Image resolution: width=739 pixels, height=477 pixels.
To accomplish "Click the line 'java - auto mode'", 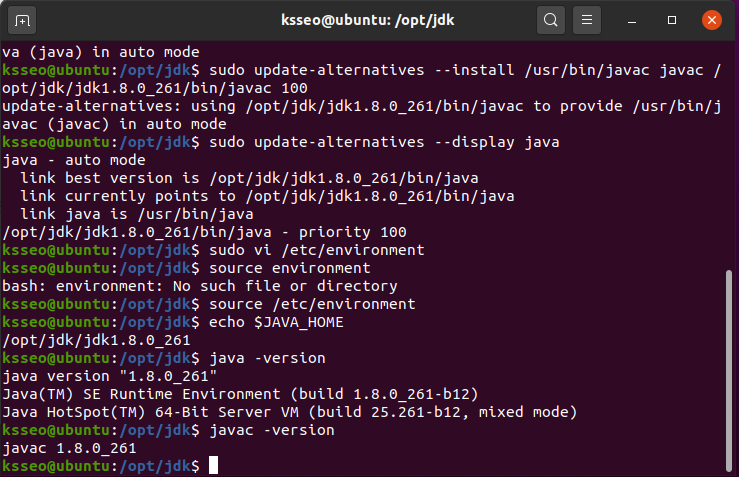I will click(74, 160).
